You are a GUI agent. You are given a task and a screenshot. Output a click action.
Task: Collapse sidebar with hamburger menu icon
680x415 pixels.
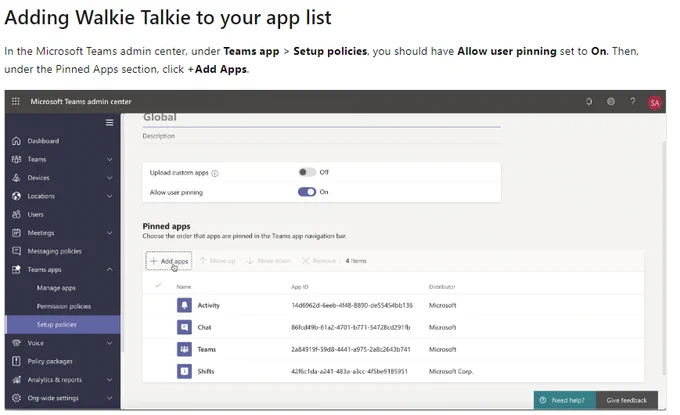coord(110,123)
